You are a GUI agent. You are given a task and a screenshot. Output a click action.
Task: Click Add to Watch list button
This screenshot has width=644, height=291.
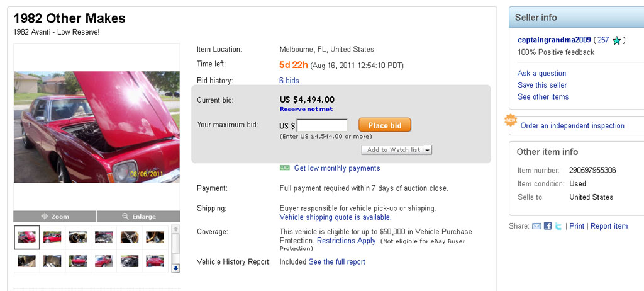point(392,150)
